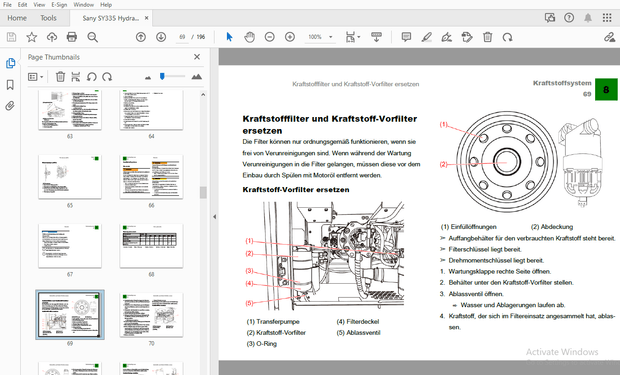This screenshot has width=620, height=375.
Task: Open the fit page options icon
Action: click(x=352, y=37)
